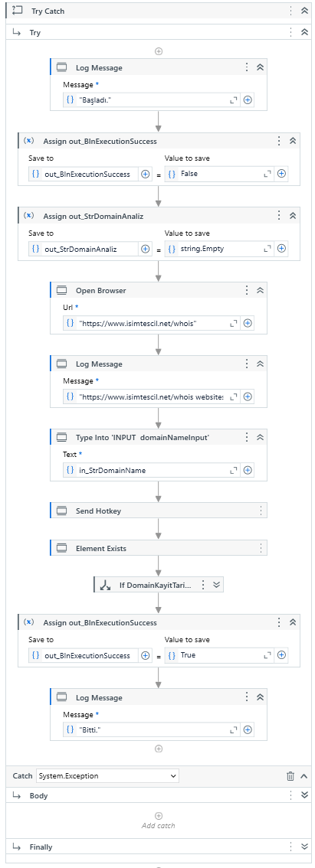Collapse Log Message with whois website text
This screenshot has height=868, width=315.
tap(260, 364)
